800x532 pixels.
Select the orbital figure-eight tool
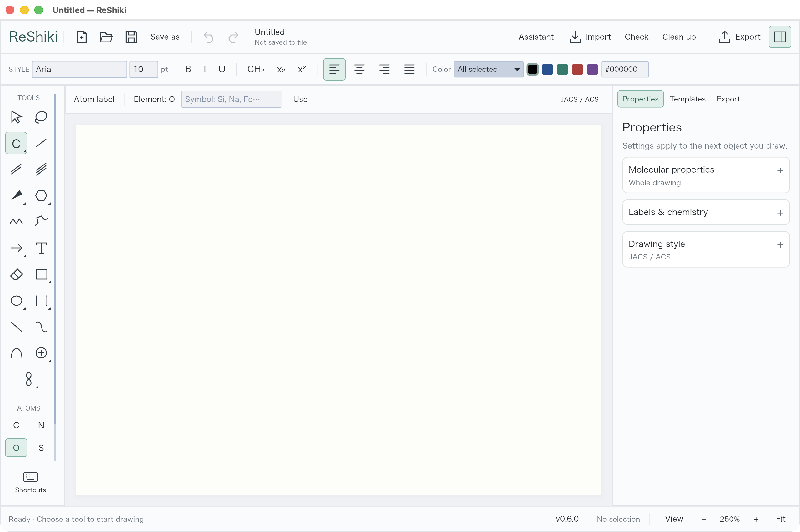click(x=29, y=379)
